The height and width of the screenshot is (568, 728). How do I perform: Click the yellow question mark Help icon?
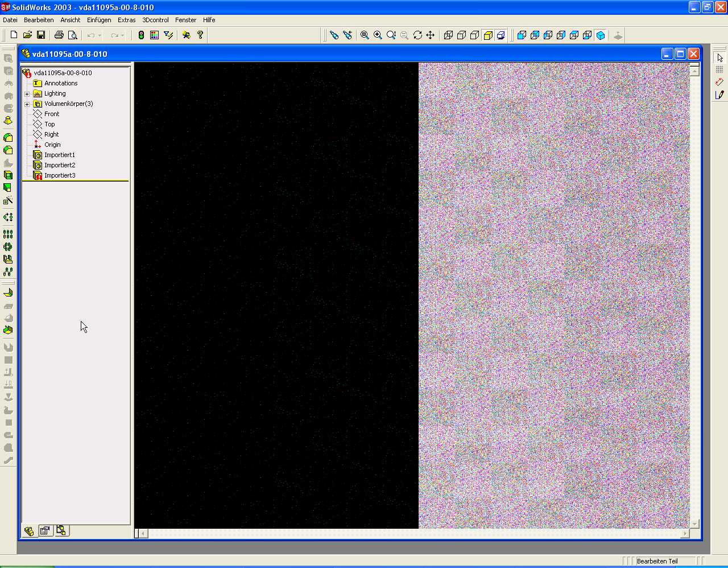tap(200, 35)
